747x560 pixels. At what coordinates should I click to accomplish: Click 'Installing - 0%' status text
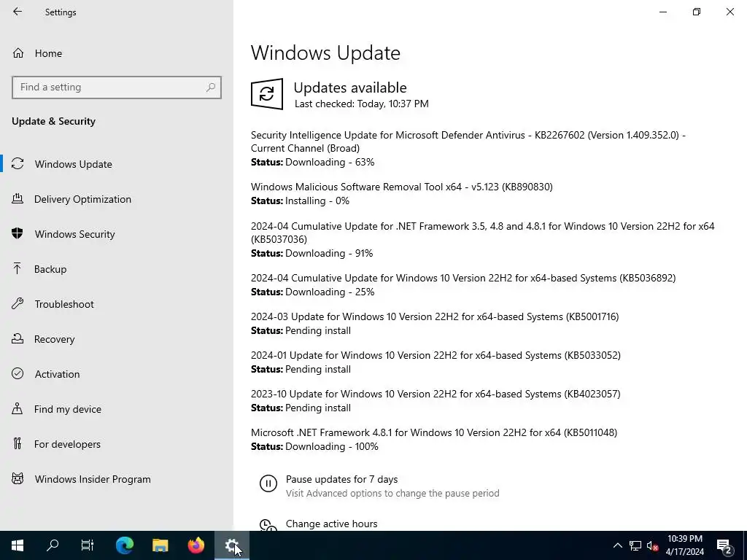317,201
